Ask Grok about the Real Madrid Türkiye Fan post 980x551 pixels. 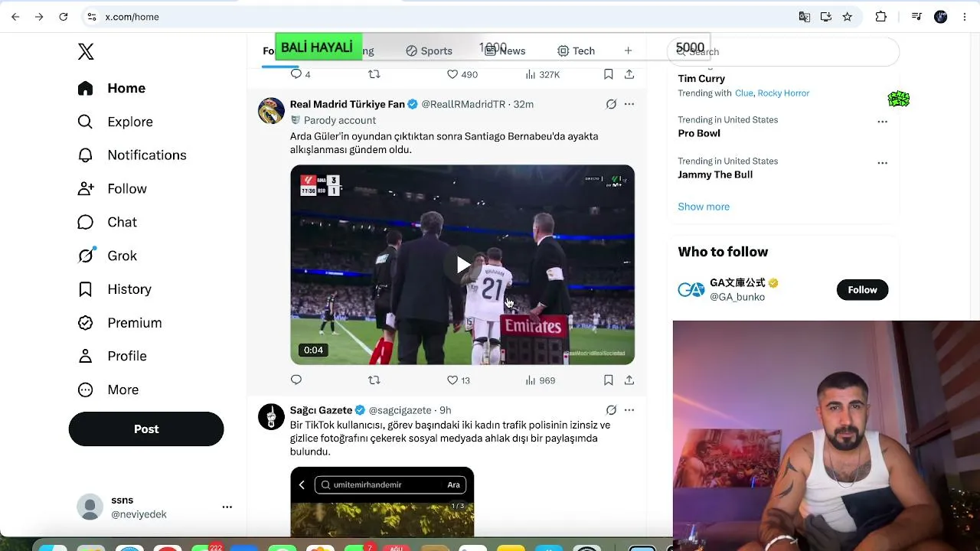point(611,104)
